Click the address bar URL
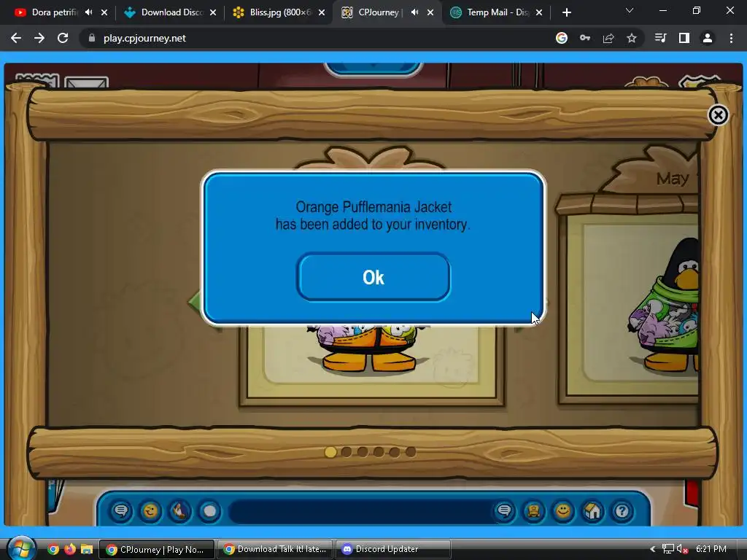Image resolution: width=747 pixels, height=560 pixels. click(144, 38)
